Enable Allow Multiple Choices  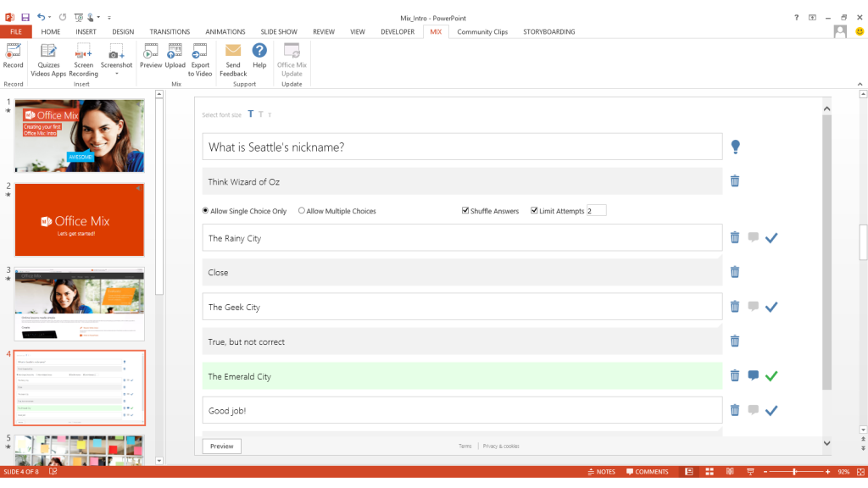point(301,210)
